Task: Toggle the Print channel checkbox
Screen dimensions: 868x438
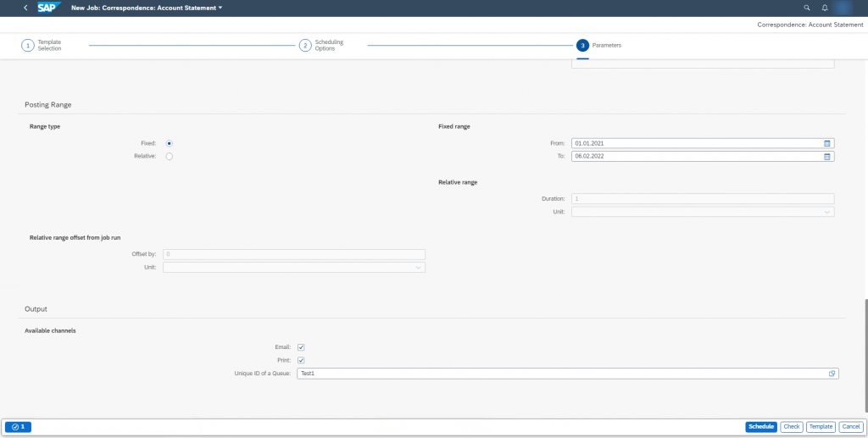Action: pos(301,361)
